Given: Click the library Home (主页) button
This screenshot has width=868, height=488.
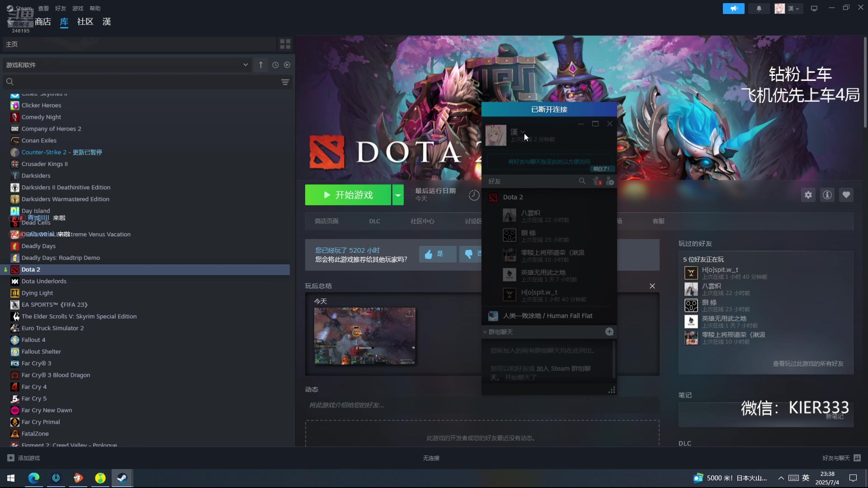Looking at the screenshot, I should [139, 44].
